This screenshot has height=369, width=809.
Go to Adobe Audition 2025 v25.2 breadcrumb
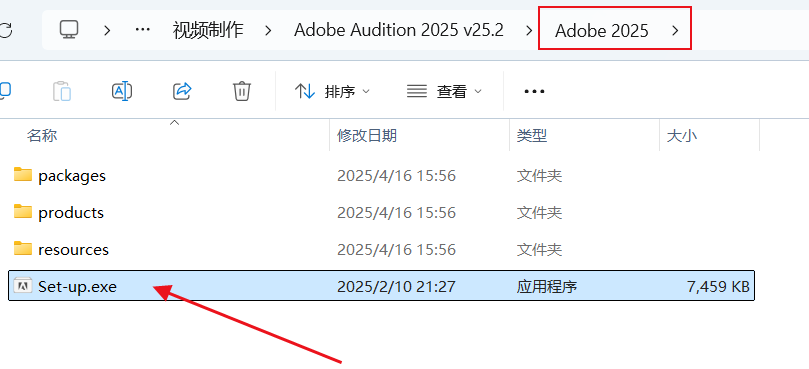tap(398, 30)
